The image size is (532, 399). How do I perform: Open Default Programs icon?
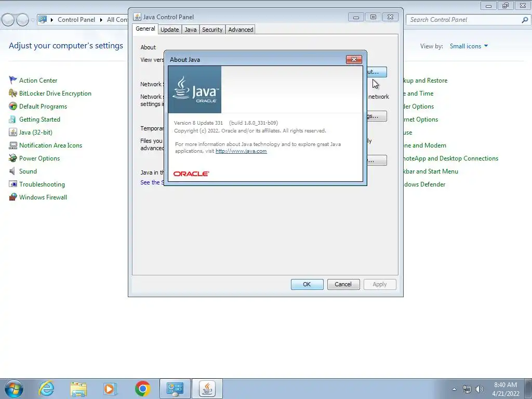[13, 106]
